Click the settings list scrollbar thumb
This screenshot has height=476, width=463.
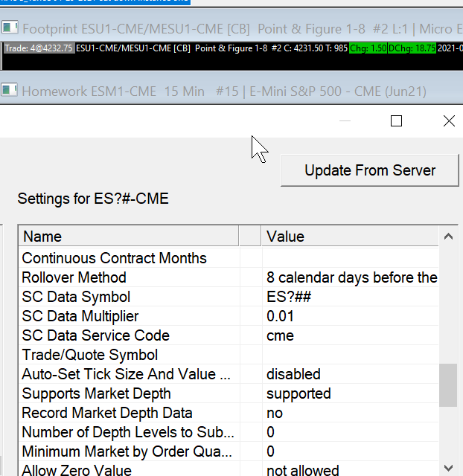(448, 385)
